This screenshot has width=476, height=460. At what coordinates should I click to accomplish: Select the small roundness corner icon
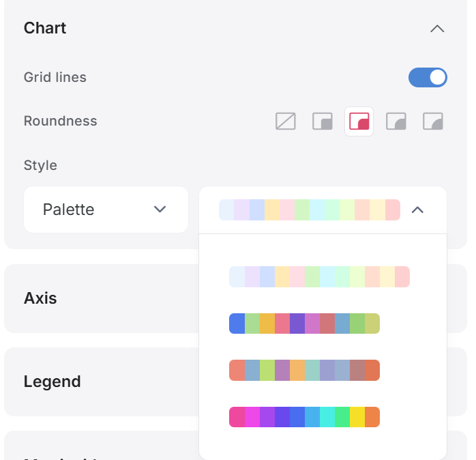[x=323, y=121]
